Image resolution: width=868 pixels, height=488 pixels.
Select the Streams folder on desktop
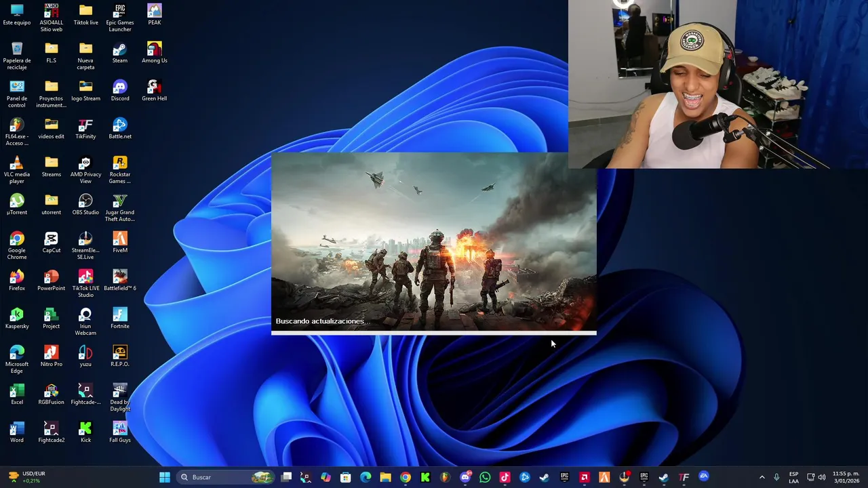pos(52,167)
